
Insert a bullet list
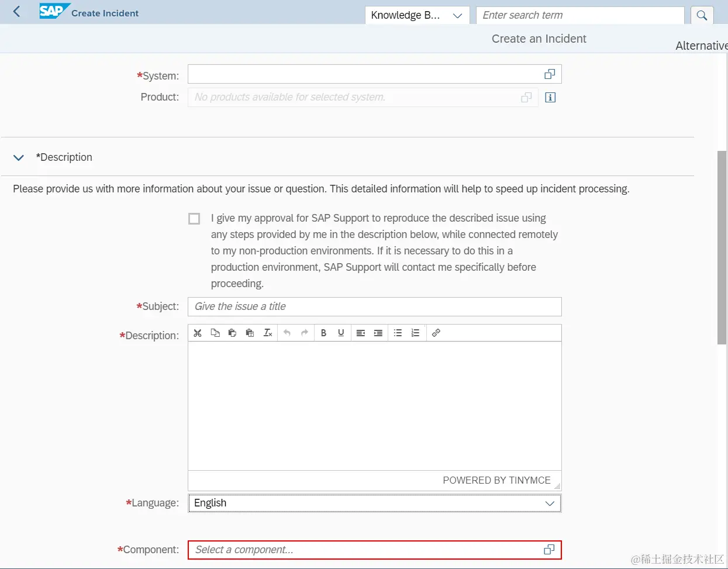pos(398,333)
